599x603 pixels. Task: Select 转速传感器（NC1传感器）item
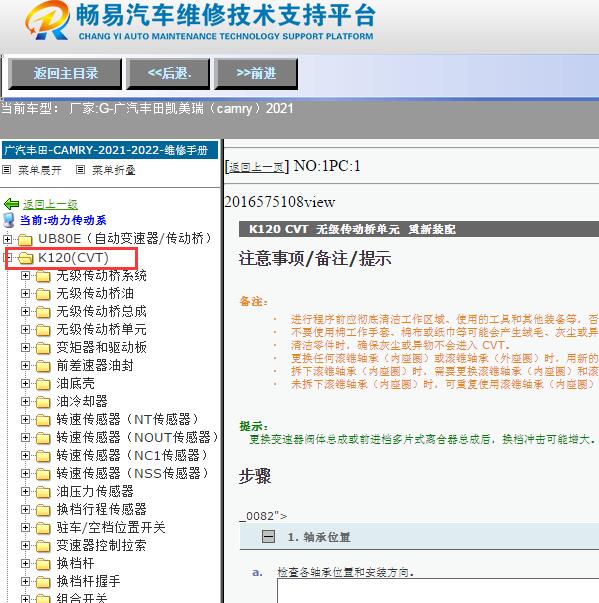point(132,455)
